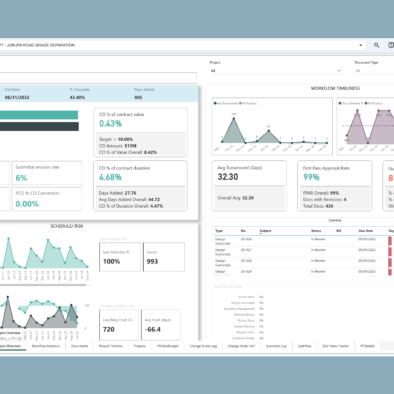Sort overdue table by Status column
The width and height of the screenshot is (394, 394).
point(316,231)
